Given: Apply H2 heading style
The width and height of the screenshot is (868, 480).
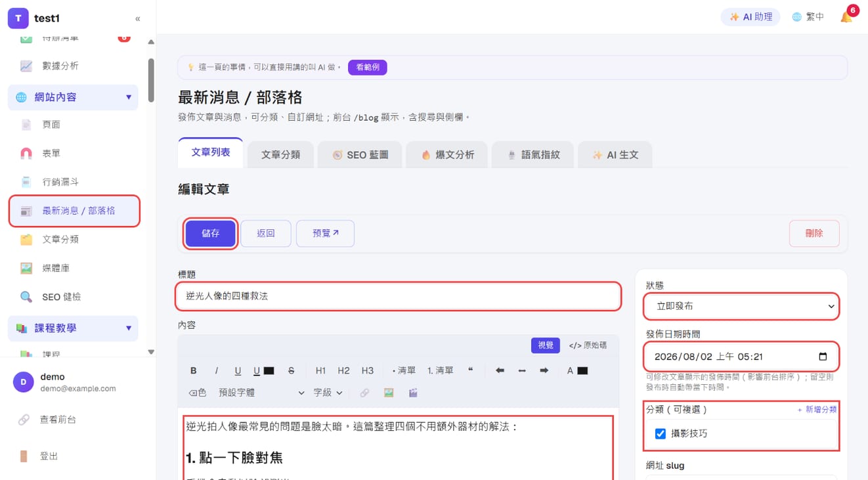Looking at the screenshot, I should pyautogui.click(x=343, y=370).
